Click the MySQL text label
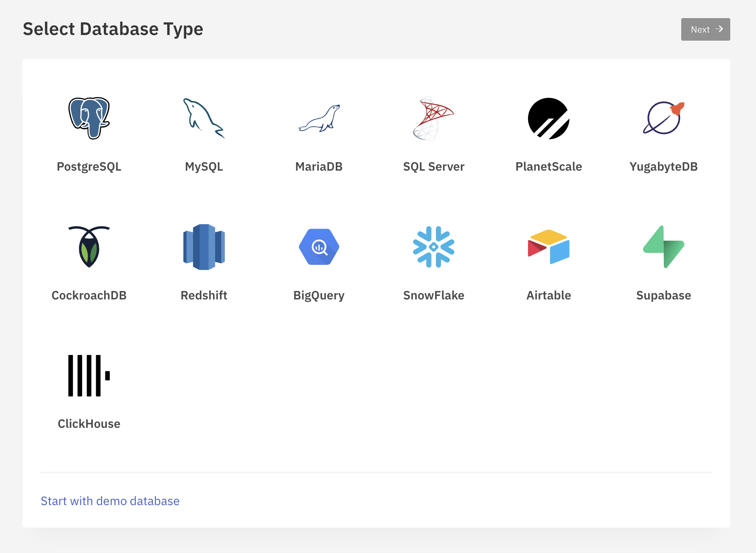Image resolution: width=756 pixels, height=553 pixels. tap(204, 167)
